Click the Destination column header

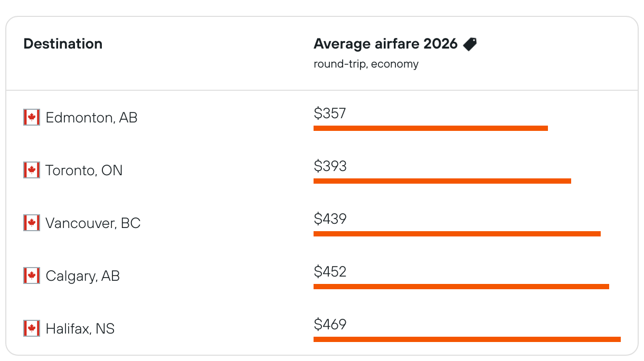[63, 44]
